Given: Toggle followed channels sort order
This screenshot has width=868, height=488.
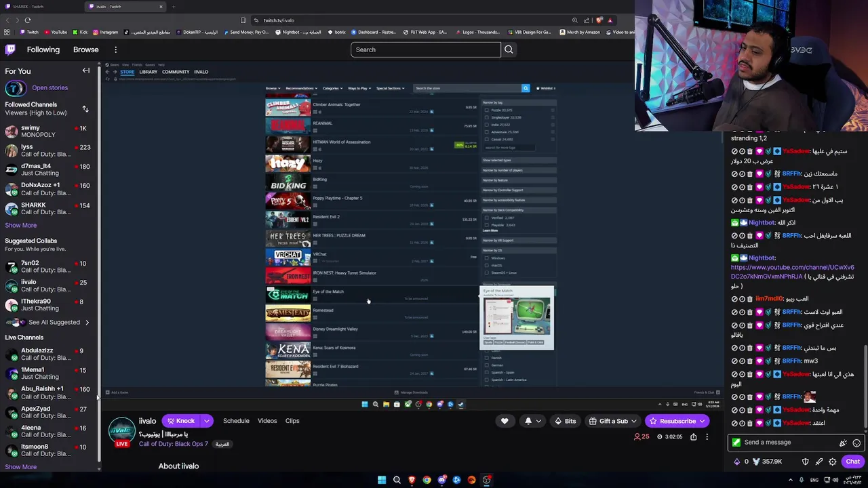Looking at the screenshot, I should 85,108.
